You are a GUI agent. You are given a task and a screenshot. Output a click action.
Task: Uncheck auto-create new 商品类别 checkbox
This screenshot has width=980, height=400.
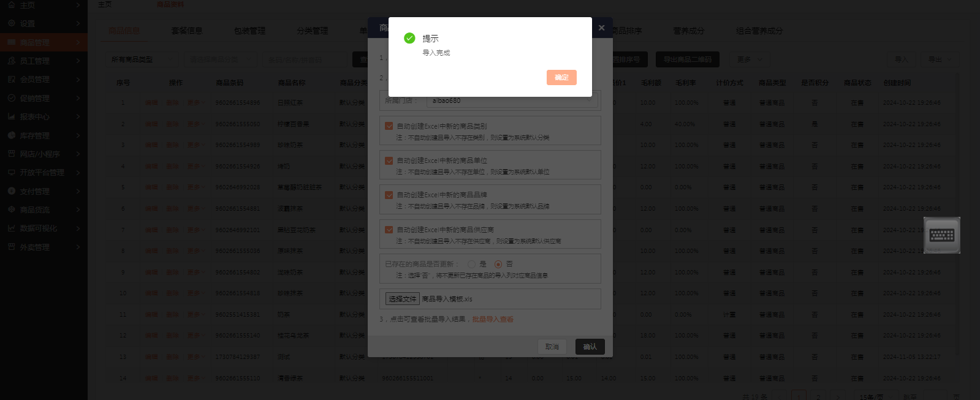click(x=389, y=126)
